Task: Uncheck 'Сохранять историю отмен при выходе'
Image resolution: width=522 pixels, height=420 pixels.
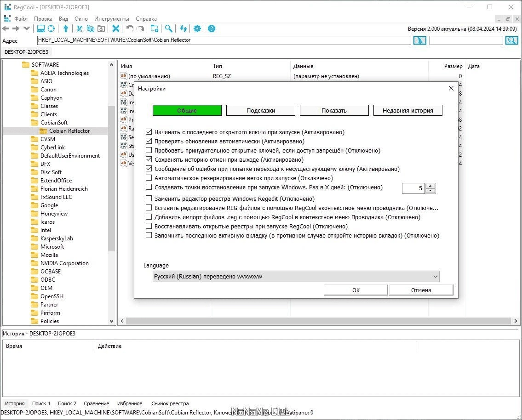Action: click(x=149, y=159)
